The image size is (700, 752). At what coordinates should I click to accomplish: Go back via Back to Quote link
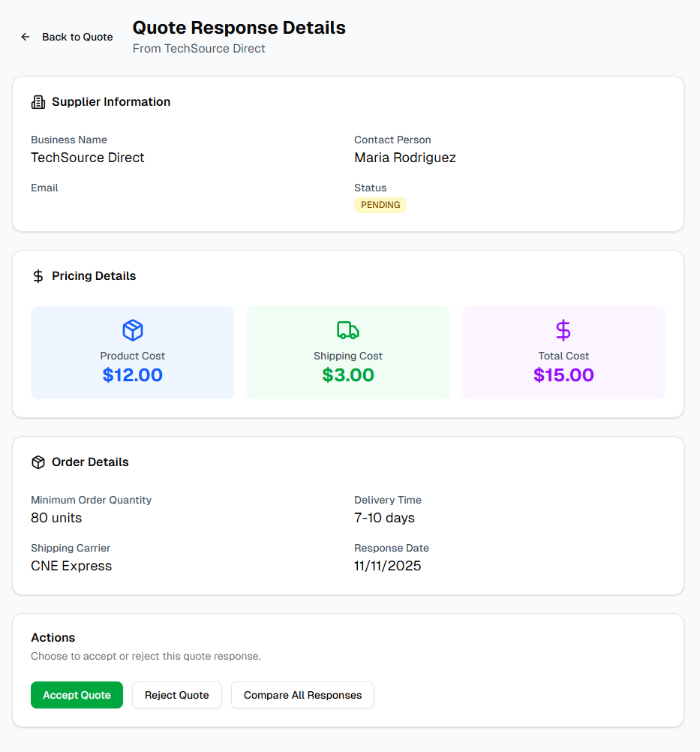coord(77,37)
